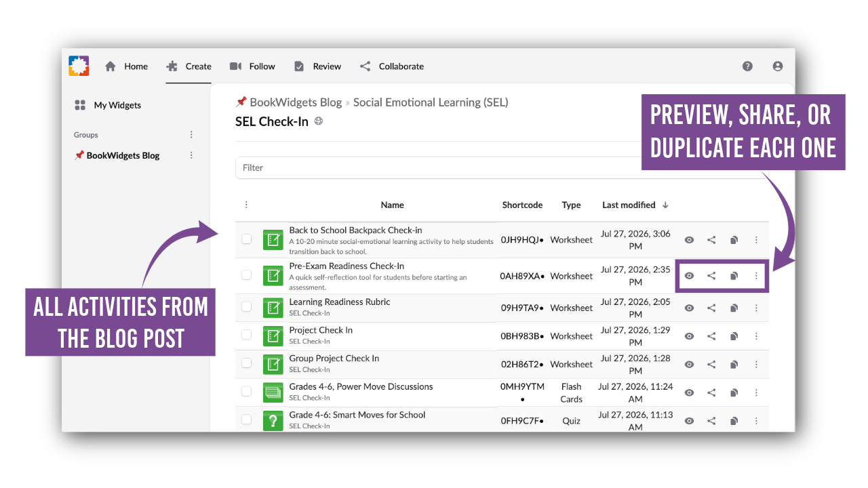
Task: Open more options for Back to School Backpack Check-in
Action: (x=756, y=240)
